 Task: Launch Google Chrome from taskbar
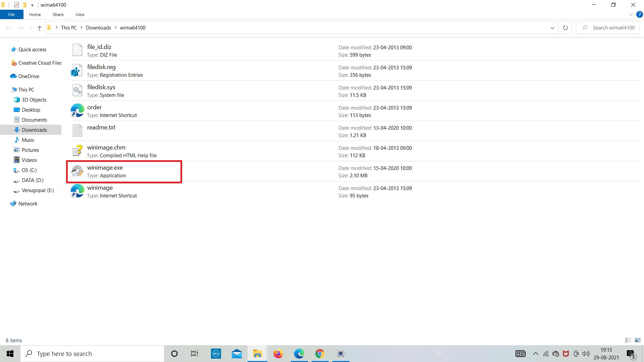[320, 354]
